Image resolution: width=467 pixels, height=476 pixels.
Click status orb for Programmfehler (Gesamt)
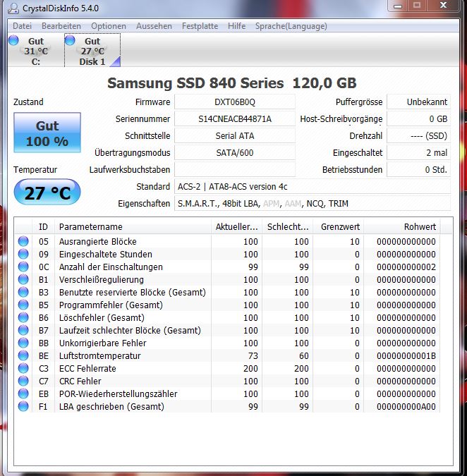(x=23, y=305)
